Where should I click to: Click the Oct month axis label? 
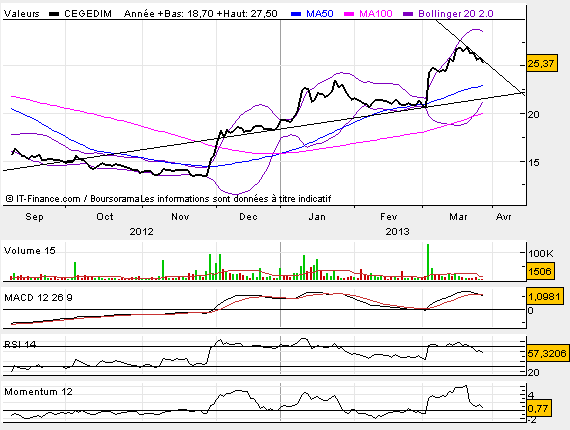tap(105, 217)
